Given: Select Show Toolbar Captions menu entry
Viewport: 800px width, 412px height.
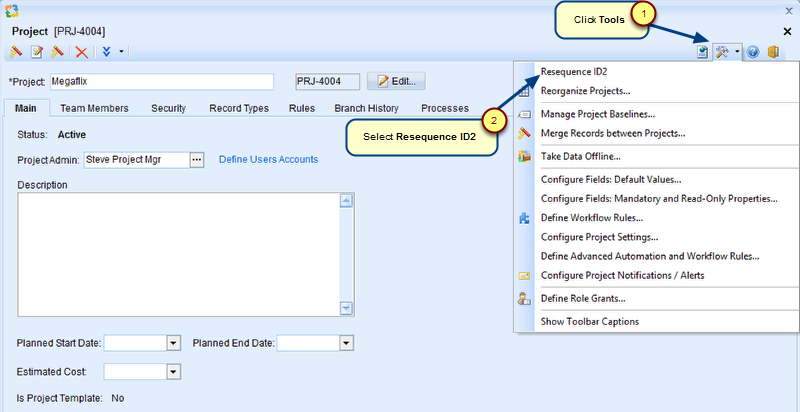Looking at the screenshot, I should pos(589,321).
